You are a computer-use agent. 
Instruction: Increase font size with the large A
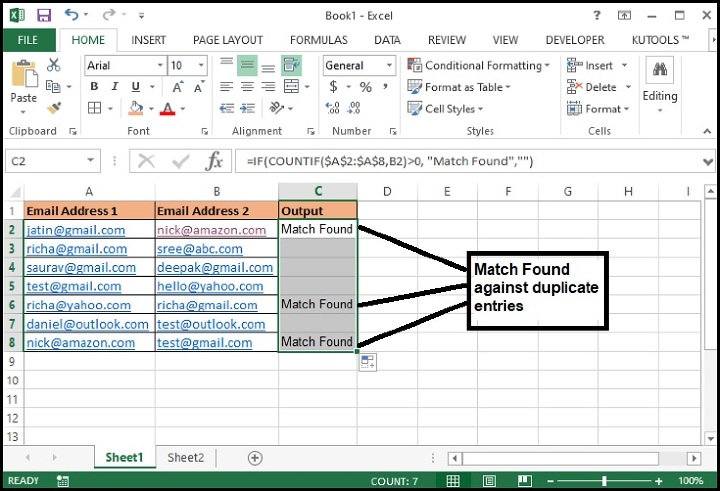coord(178,87)
